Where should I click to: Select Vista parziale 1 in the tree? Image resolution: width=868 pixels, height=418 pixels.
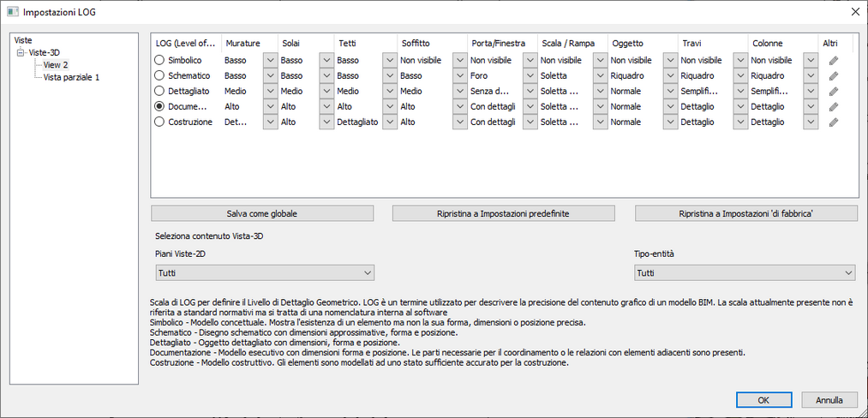(x=71, y=77)
